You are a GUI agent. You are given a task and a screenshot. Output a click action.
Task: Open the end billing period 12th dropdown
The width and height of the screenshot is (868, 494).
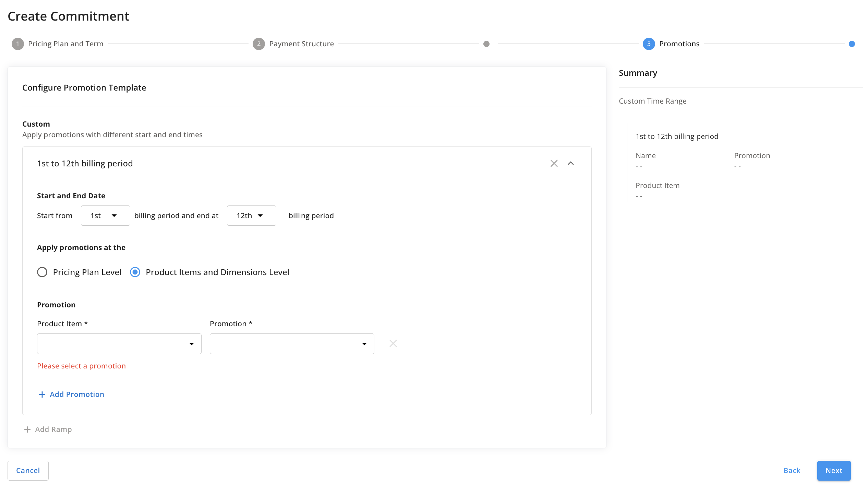click(251, 216)
